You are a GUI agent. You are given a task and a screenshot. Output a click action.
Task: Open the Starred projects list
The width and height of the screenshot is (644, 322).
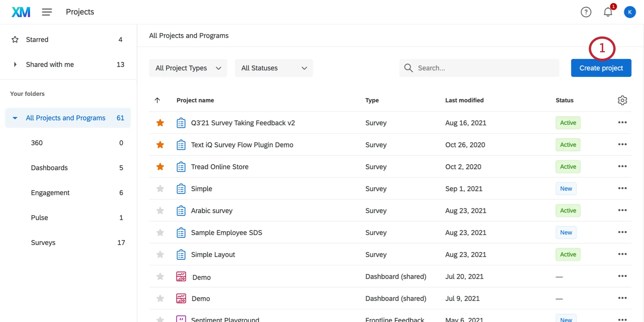click(37, 40)
